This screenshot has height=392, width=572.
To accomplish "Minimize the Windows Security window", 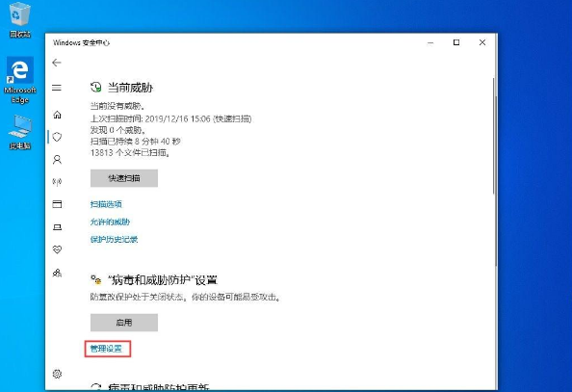I will [430, 42].
